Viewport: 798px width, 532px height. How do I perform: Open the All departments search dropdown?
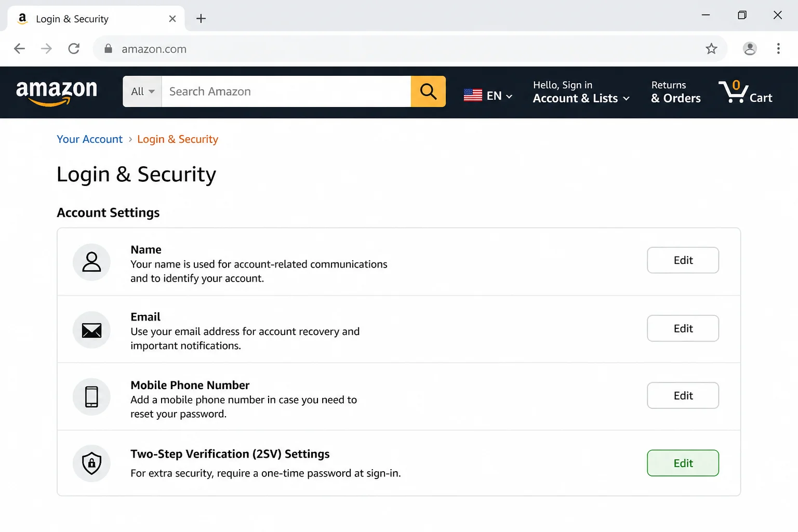[142, 91]
